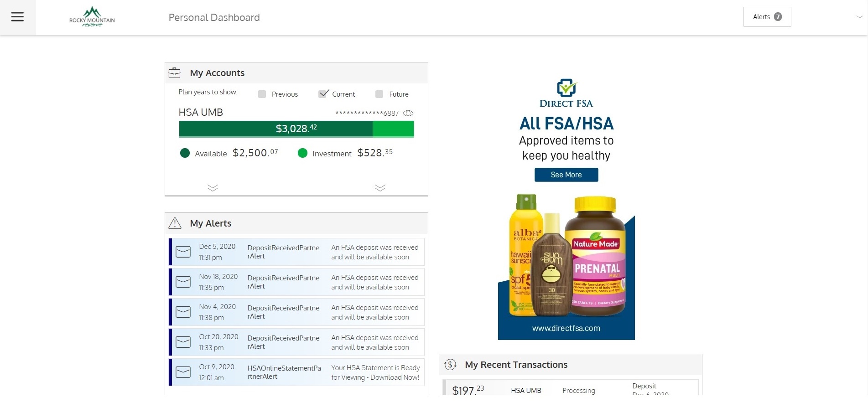This screenshot has height=418, width=868.
Task: Click the $3,028.42 HSA UMB balance bar
Action: coord(296,129)
